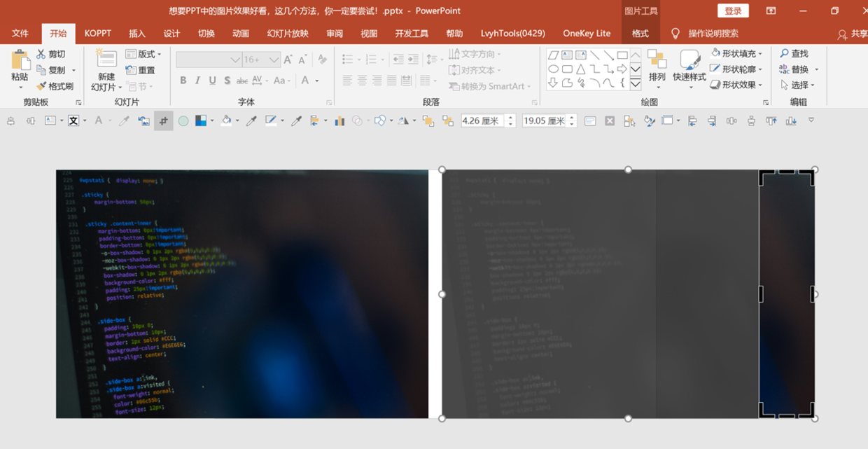Click the Paste (粘贴) icon
Viewport: 868px width, 449px height.
(x=20, y=62)
